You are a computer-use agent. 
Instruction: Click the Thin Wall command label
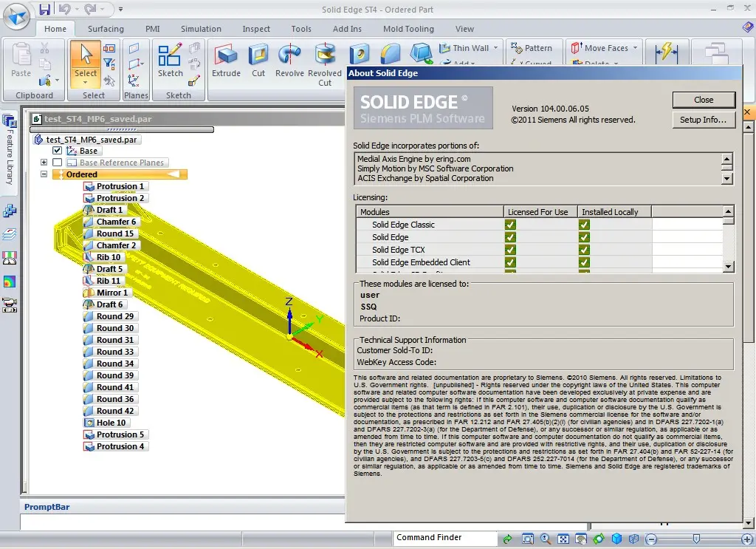point(470,48)
